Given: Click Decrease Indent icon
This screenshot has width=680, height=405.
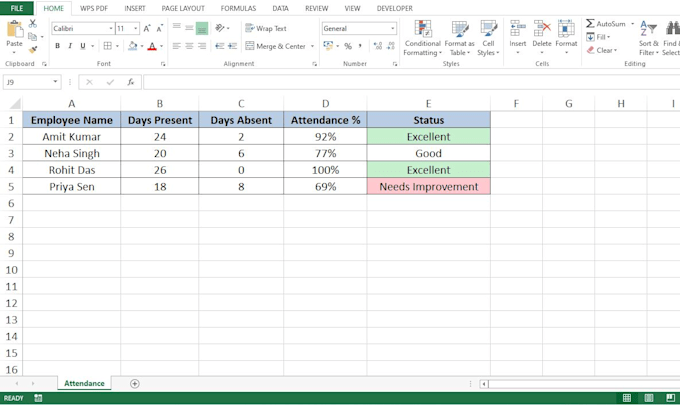Looking at the screenshot, I should point(220,46).
